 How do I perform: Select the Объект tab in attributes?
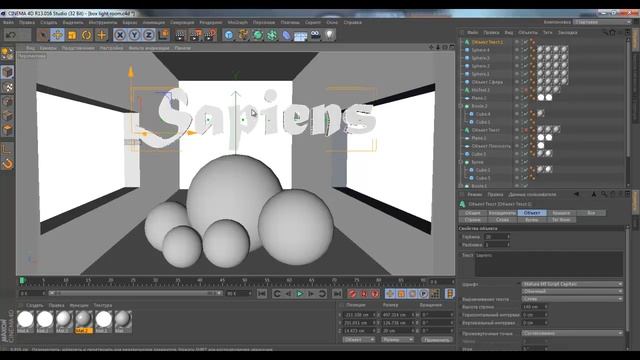[532, 213]
